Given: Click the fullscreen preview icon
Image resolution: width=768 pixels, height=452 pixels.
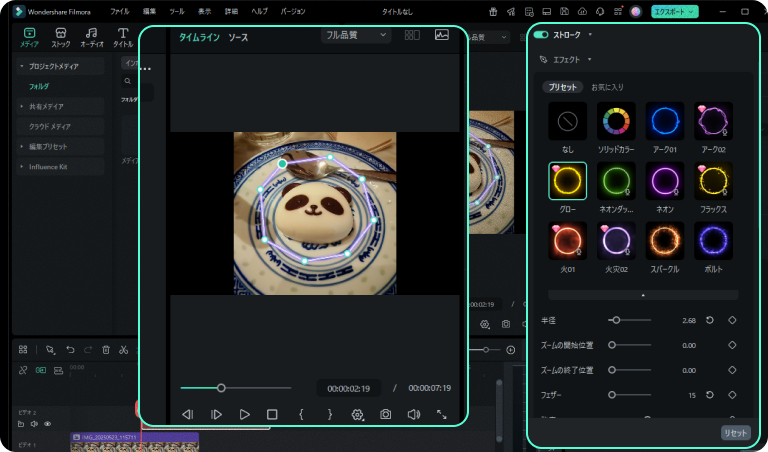Looking at the screenshot, I should (x=441, y=414).
